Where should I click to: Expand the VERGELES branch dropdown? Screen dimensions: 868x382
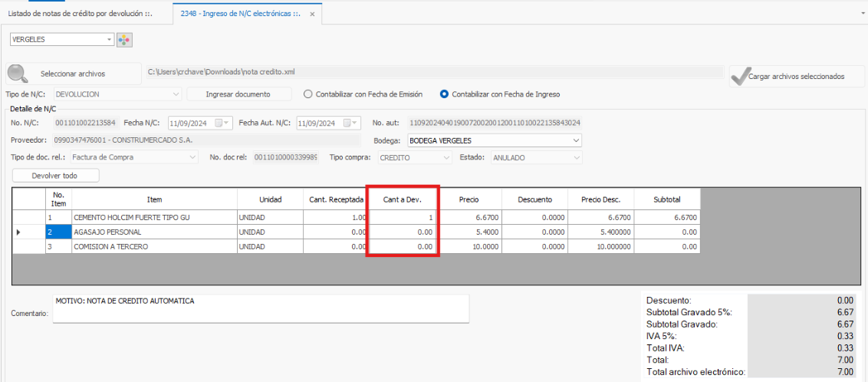110,40
